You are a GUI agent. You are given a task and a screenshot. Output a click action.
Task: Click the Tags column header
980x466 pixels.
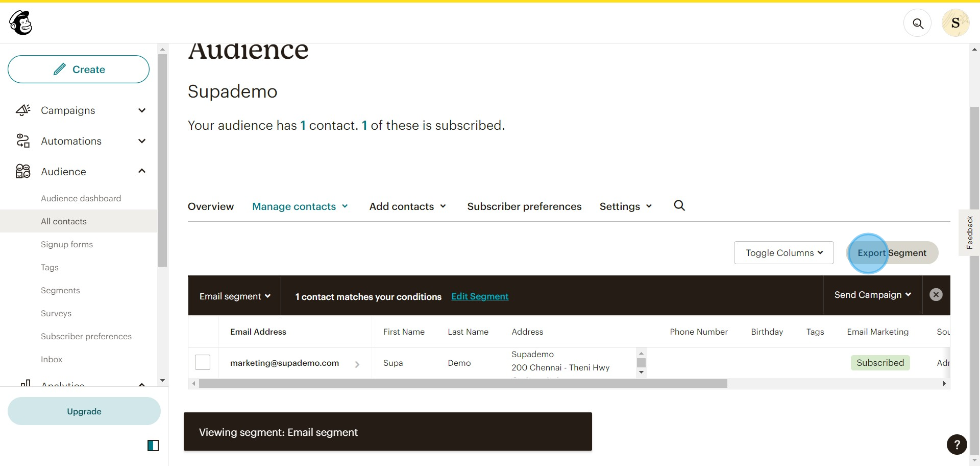click(x=815, y=332)
